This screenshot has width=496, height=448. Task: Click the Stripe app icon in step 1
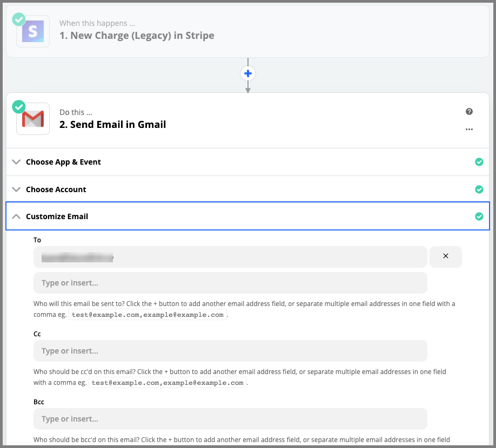point(33,31)
